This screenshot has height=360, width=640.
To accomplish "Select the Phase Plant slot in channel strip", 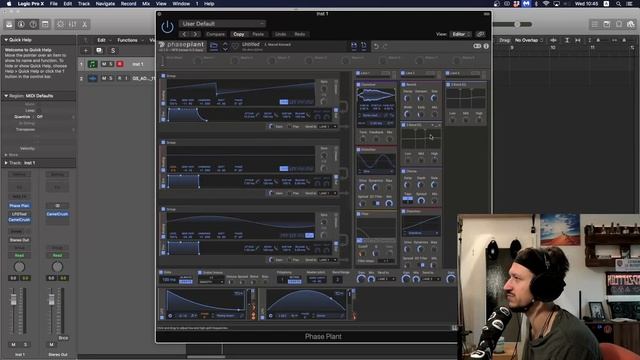I will tap(19, 206).
